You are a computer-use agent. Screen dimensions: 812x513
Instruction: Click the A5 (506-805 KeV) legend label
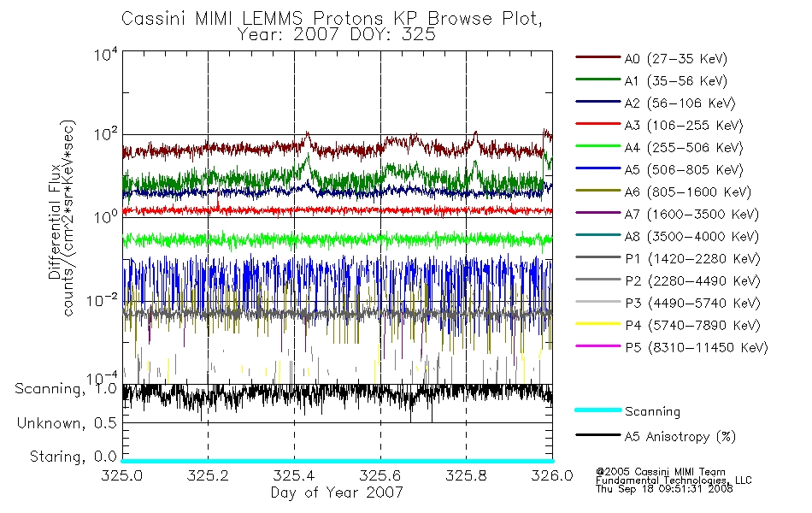(684, 170)
